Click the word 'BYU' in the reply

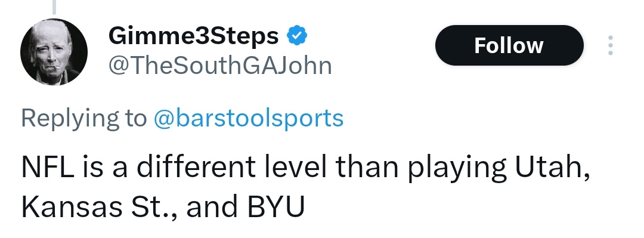click(x=275, y=207)
